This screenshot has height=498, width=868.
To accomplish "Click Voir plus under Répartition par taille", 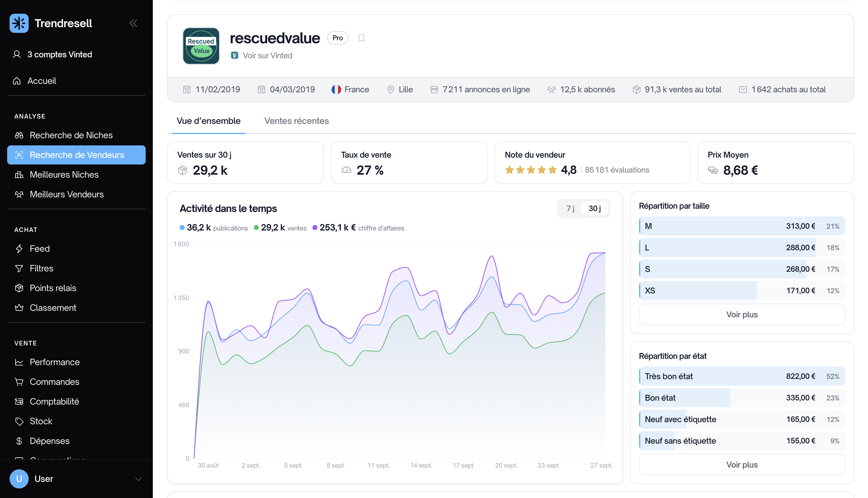I will [x=742, y=315].
